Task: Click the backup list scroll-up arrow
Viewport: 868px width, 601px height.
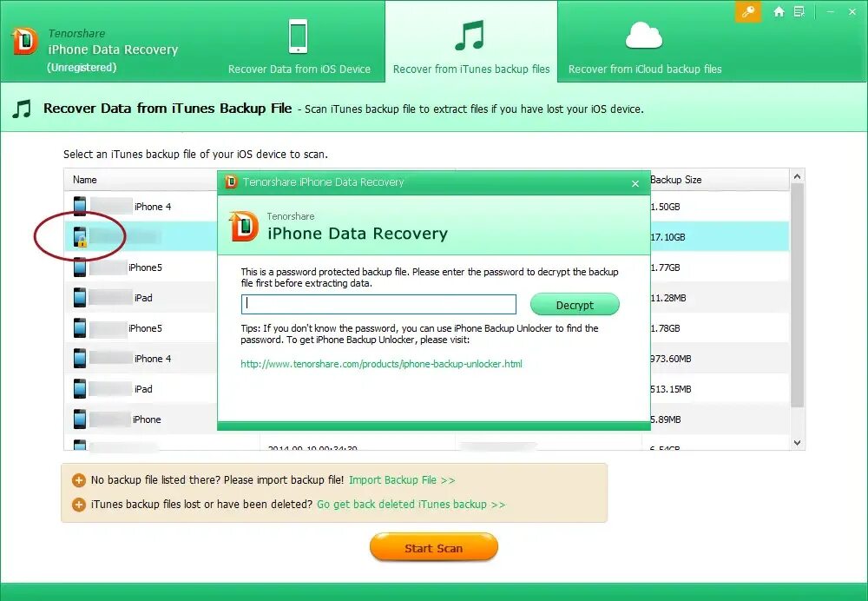Action: point(797,176)
